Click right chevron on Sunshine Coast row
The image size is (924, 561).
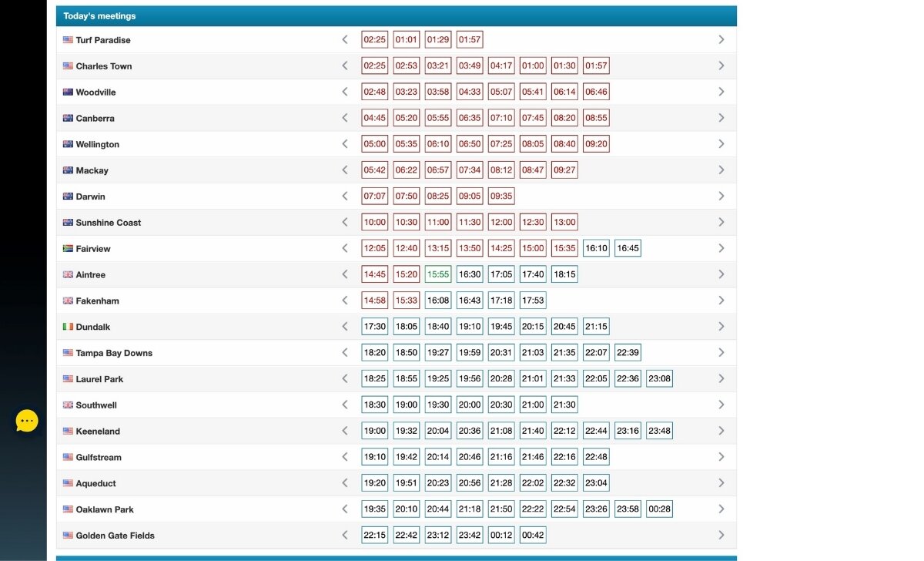click(x=721, y=222)
